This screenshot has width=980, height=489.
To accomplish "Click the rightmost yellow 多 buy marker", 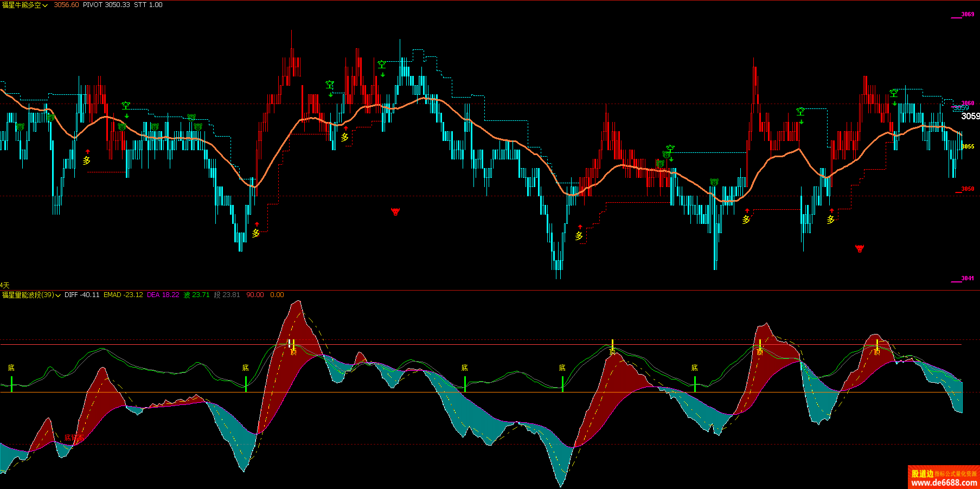I will point(831,220).
